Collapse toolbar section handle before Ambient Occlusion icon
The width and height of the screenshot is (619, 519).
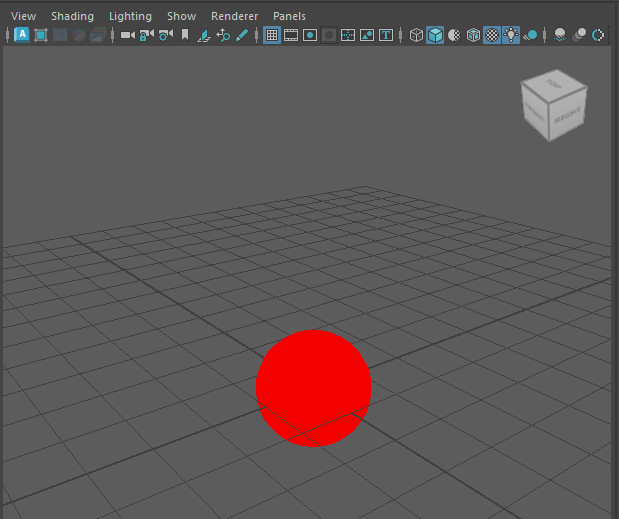545,35
